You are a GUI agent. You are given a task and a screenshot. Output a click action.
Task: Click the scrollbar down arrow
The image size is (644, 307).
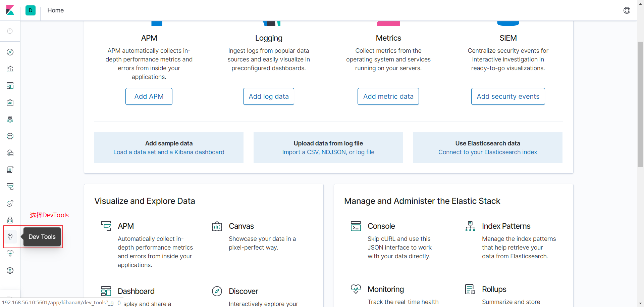(641, 304)
